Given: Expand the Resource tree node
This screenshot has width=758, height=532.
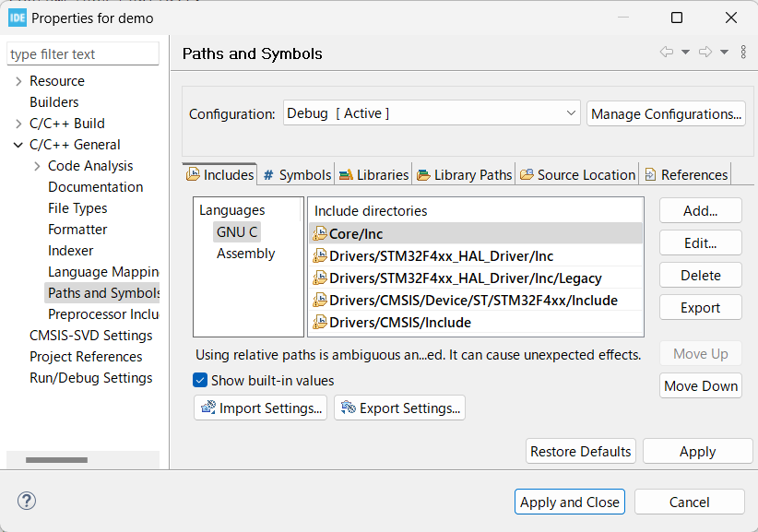Looking at the screenshot, I should [x=18, y=81].
